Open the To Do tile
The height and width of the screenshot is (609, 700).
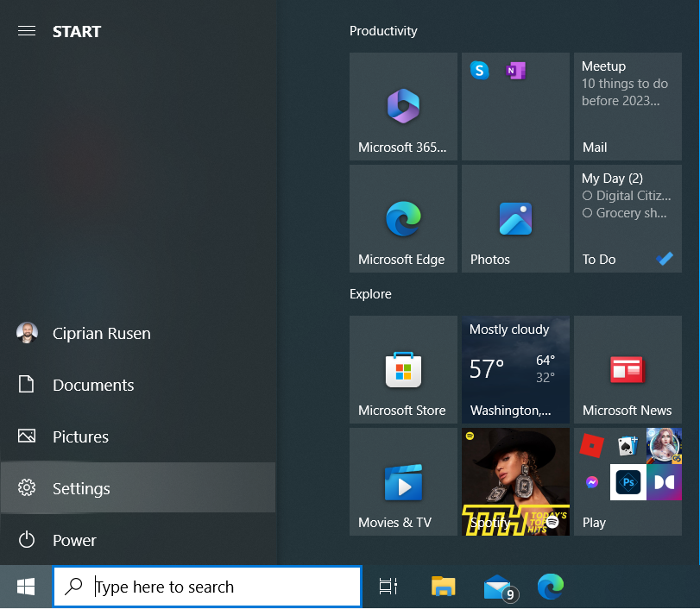pyautogui.click(x=627, y=218)
